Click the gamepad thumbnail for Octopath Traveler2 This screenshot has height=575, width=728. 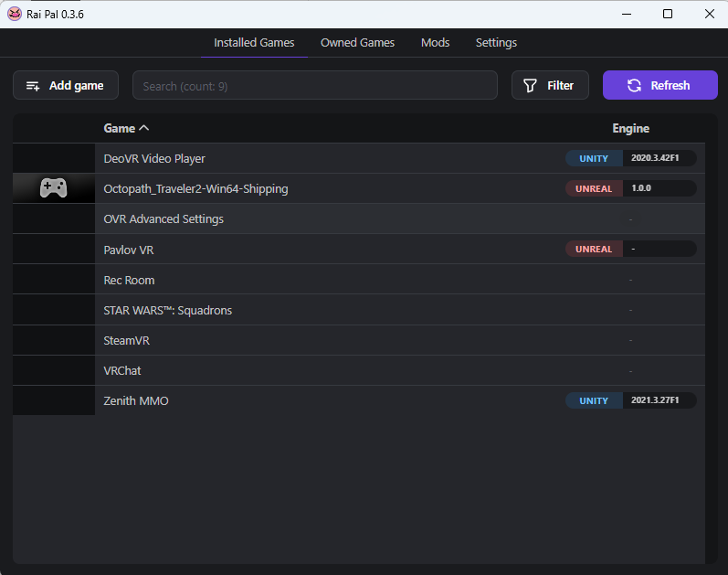[54, 188]
